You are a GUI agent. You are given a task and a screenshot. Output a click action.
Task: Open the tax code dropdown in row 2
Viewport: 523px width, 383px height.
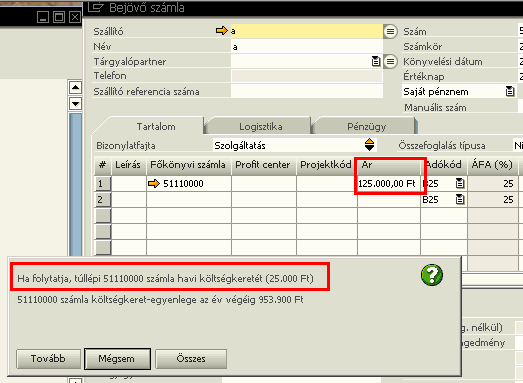pyautogui.click(x=460, y=199)
